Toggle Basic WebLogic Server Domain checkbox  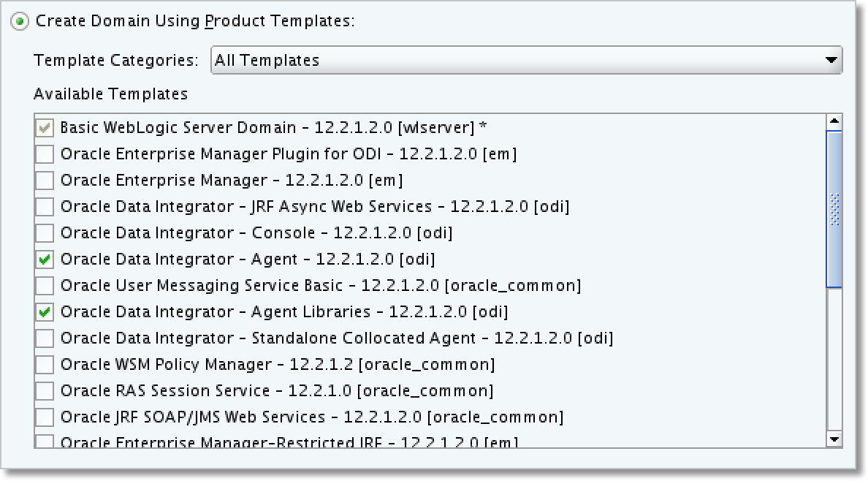tap(45, 127)
